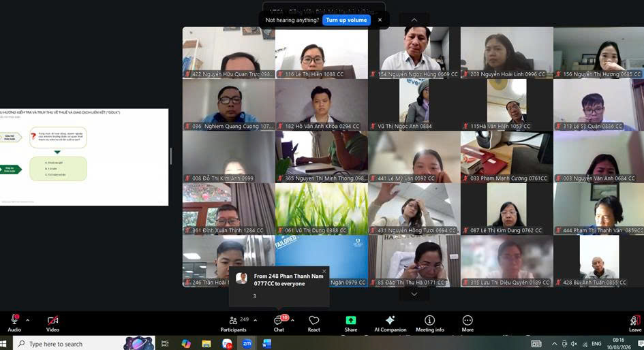Click the Windows taskbar search box
Image resolution: width=644 pixels, height=350 pixels.
point(68,344)
